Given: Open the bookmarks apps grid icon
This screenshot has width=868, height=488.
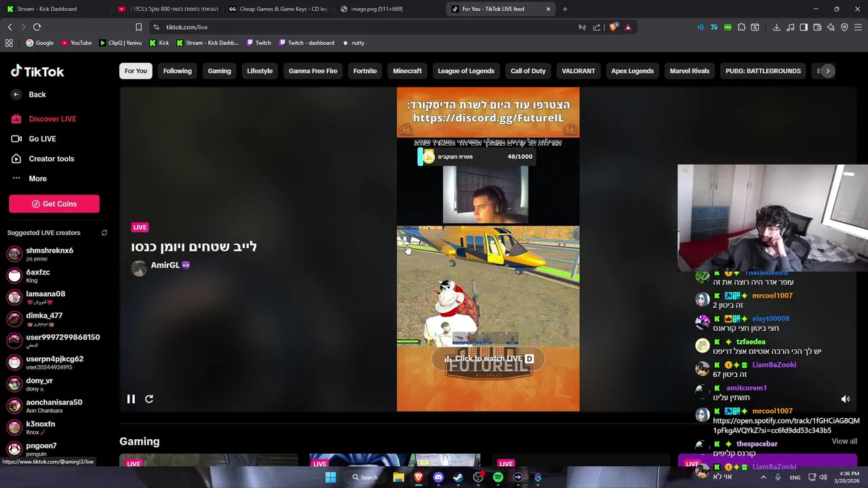Looking at the screenshot, I should click(9, 43).
